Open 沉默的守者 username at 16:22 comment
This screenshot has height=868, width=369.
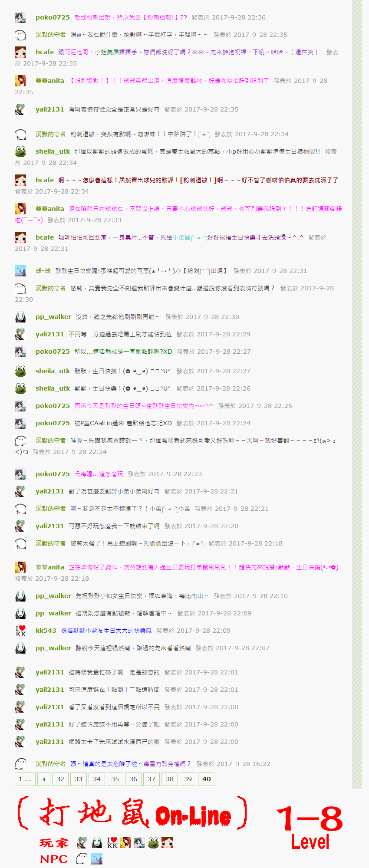click(x=51, y=764)
